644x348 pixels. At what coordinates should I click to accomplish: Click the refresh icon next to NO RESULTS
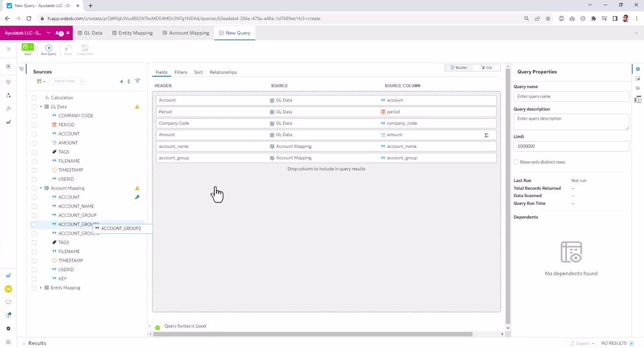[x=632, y=343]
